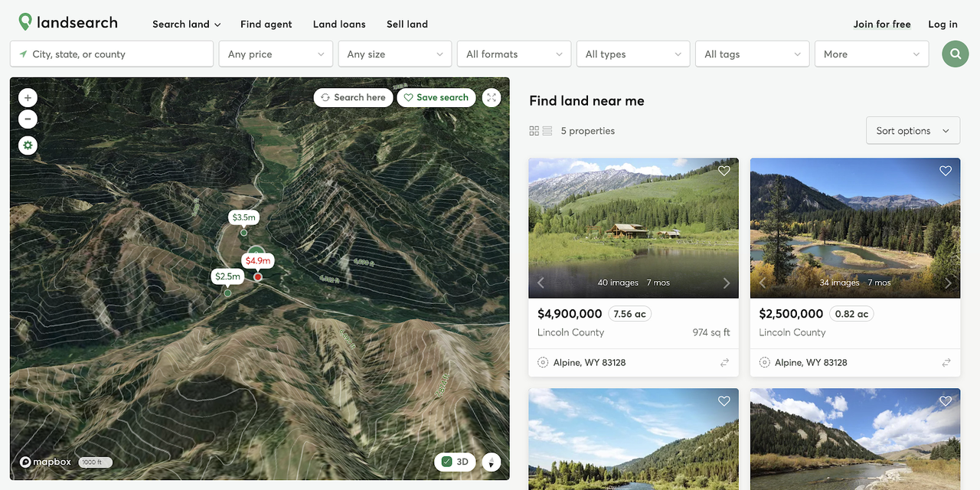Click the green search magnifier button
This screenshot has height=490, width=980.
coord(955,54)
